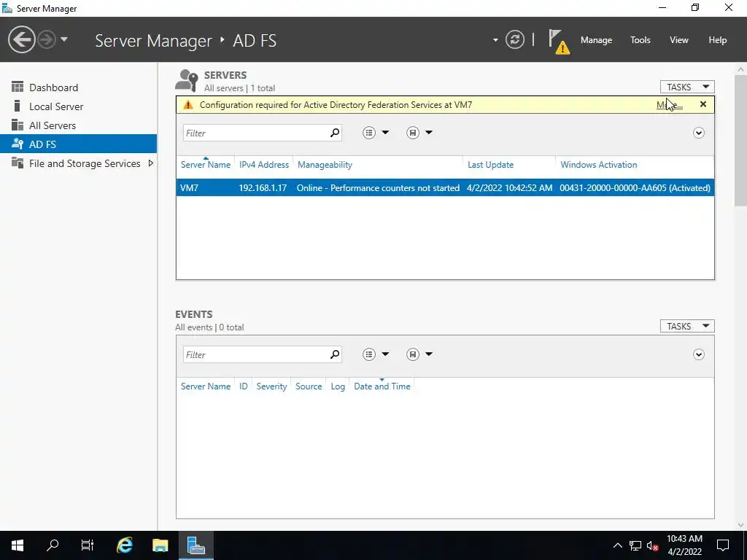Sort by Last Update column

(x=490, y=165)
